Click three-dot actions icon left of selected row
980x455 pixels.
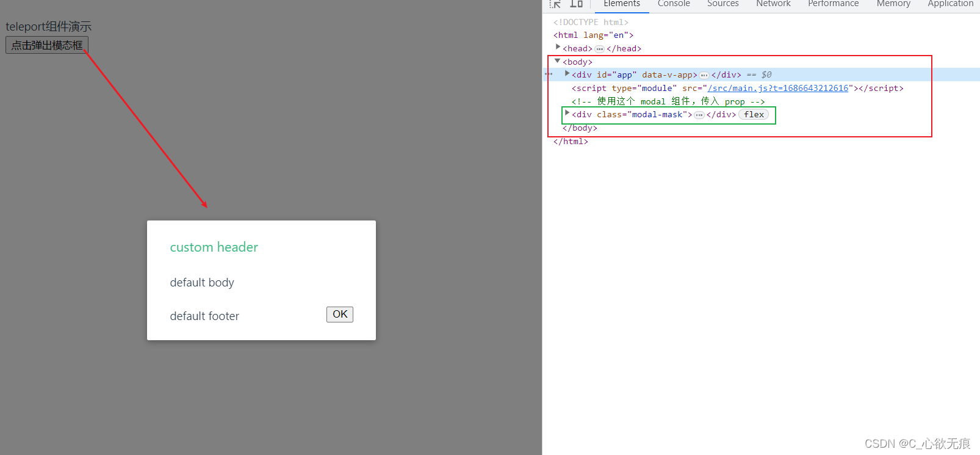pos(549,75)
